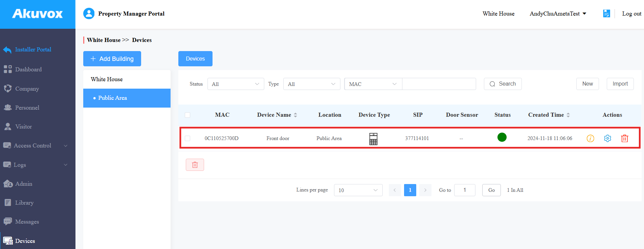The image size is (644, 249).
Task: Click the Import button
Action: pyautogui.click(x=620, y=84)
